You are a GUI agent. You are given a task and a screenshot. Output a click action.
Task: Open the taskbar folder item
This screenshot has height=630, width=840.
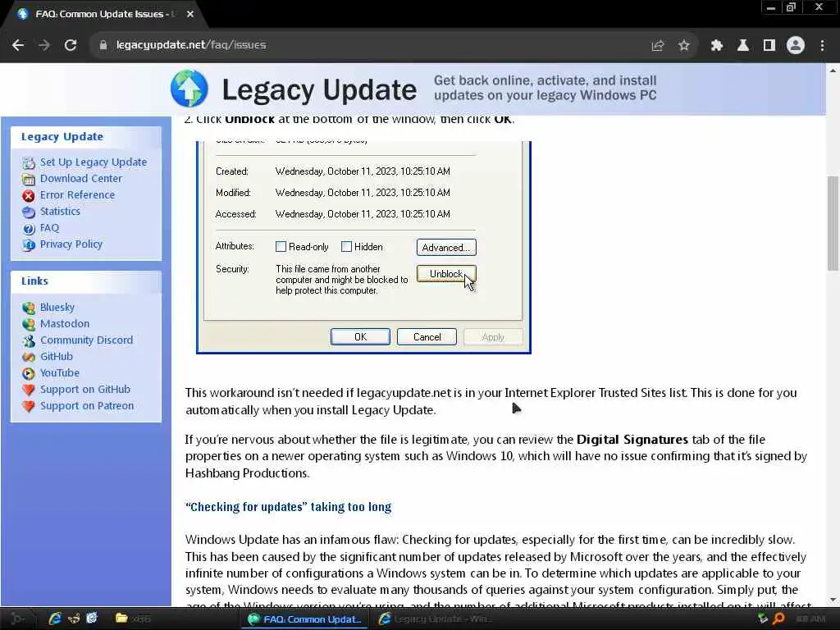coord(133,619)
